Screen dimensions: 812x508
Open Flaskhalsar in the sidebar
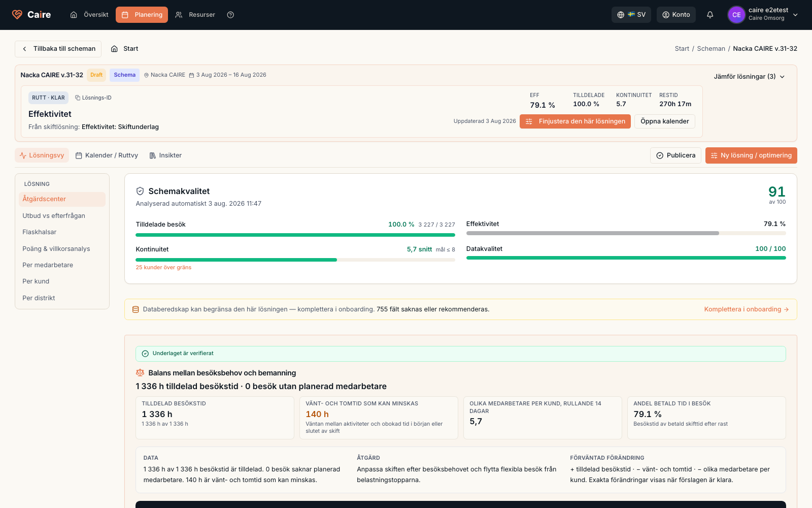(62, 232)
